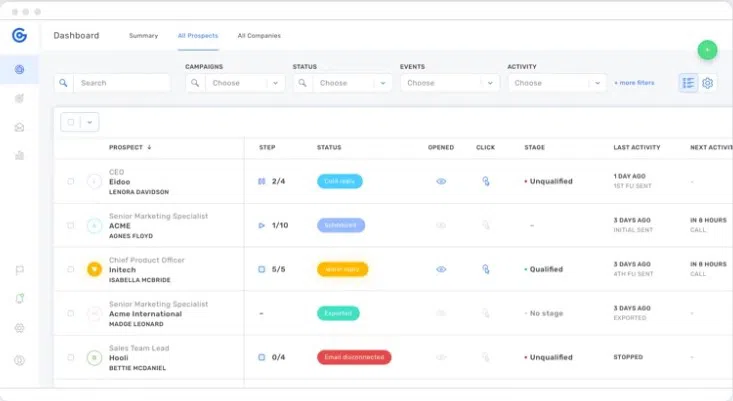The image size is (733, 401).
Task: Tick the checkbox beside Initech prospect
Action: coord(70,269)
